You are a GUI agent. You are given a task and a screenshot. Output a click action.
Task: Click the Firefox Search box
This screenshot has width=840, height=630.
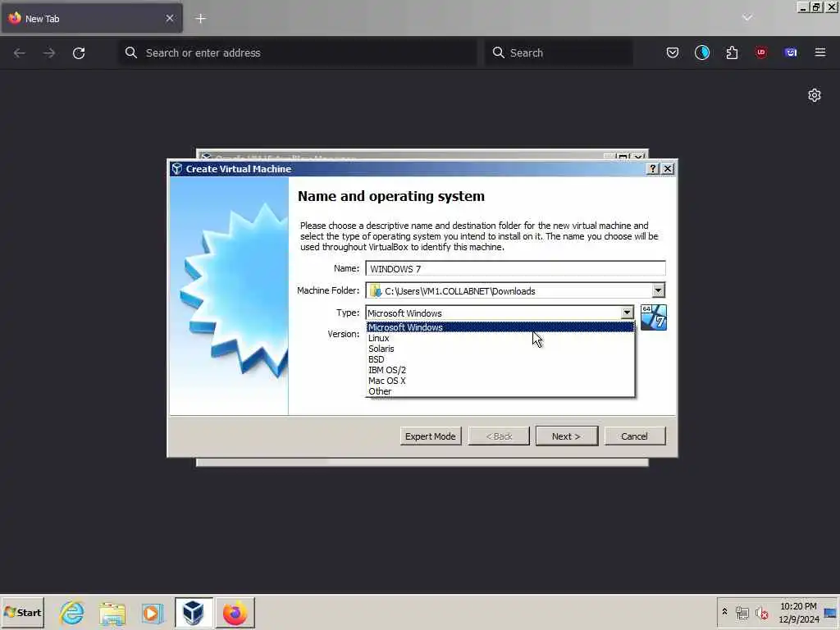559,53
